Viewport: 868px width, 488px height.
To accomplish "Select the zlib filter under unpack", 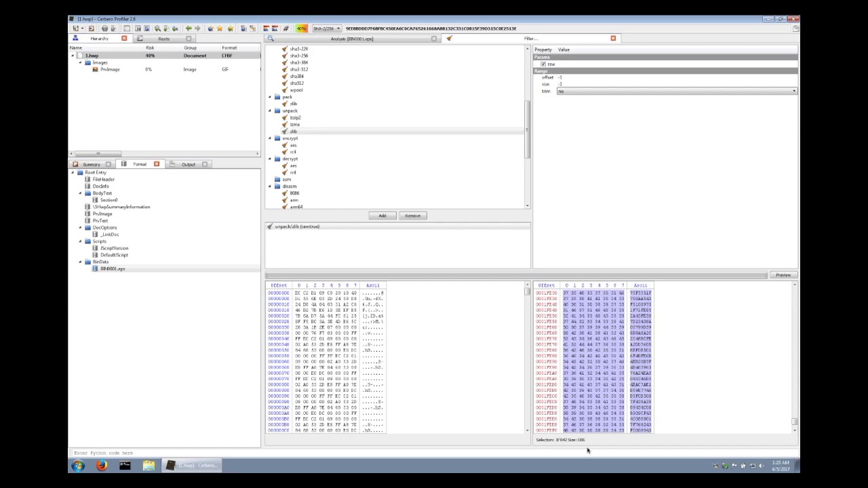I will pos(294,131).
